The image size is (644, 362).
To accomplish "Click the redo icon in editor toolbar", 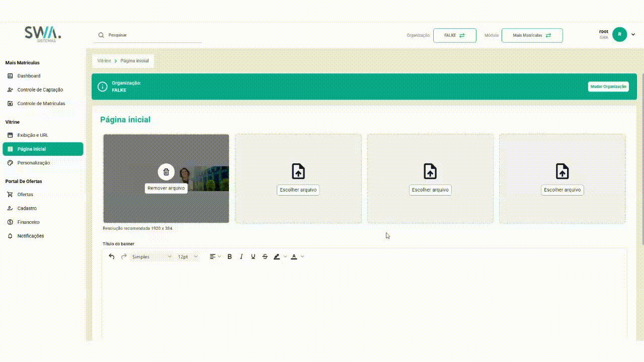I will (x=124, y=256).
